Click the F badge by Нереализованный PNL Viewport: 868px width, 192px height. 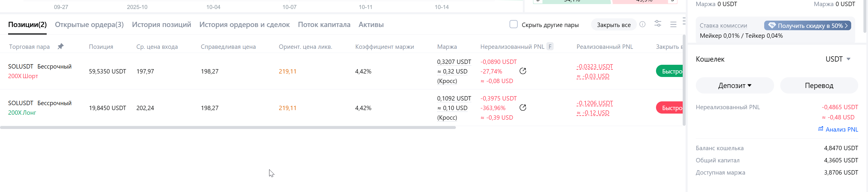550,46
